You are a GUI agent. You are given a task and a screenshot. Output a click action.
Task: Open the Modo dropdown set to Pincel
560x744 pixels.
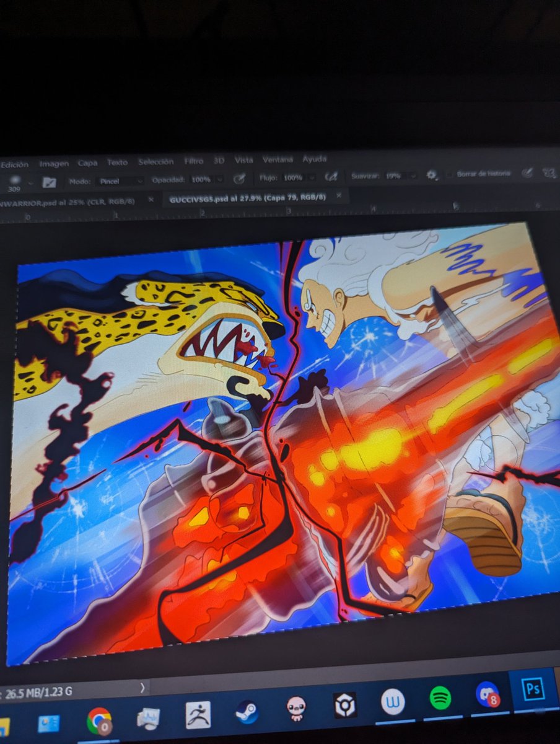pos(118,180)
